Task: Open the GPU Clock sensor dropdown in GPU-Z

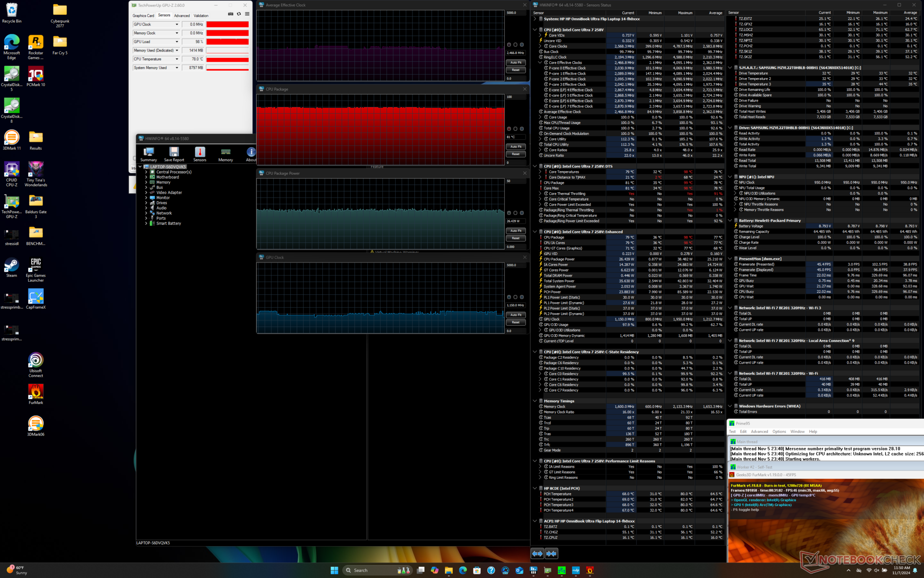Action: 177,25
